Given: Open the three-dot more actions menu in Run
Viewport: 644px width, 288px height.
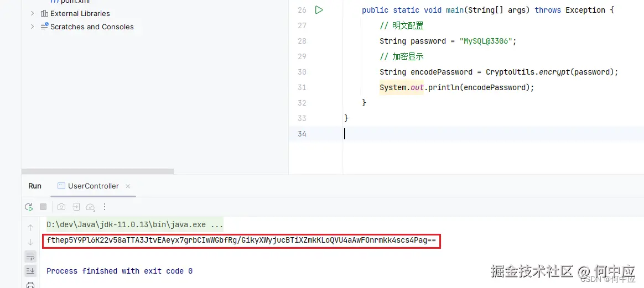Looking at the screenshot, I should click(105, 207).
